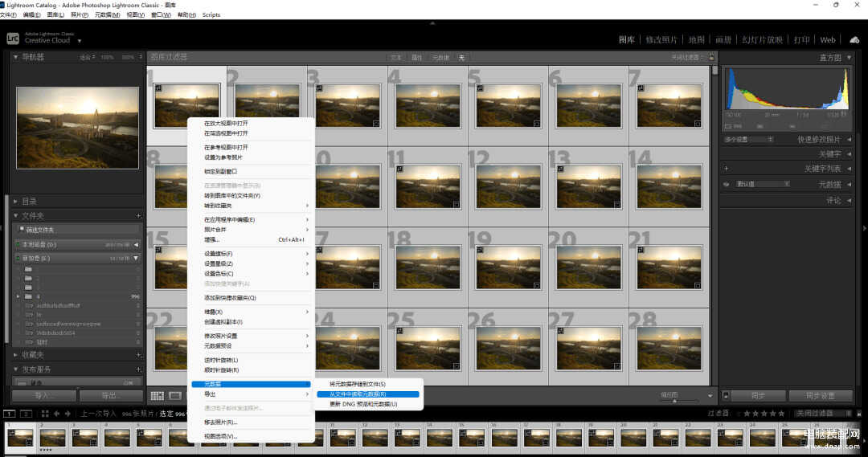This screenshot has height=457, width=868.
Task: Click the secondary window display icon labeled 2
Action: (26, 414)
